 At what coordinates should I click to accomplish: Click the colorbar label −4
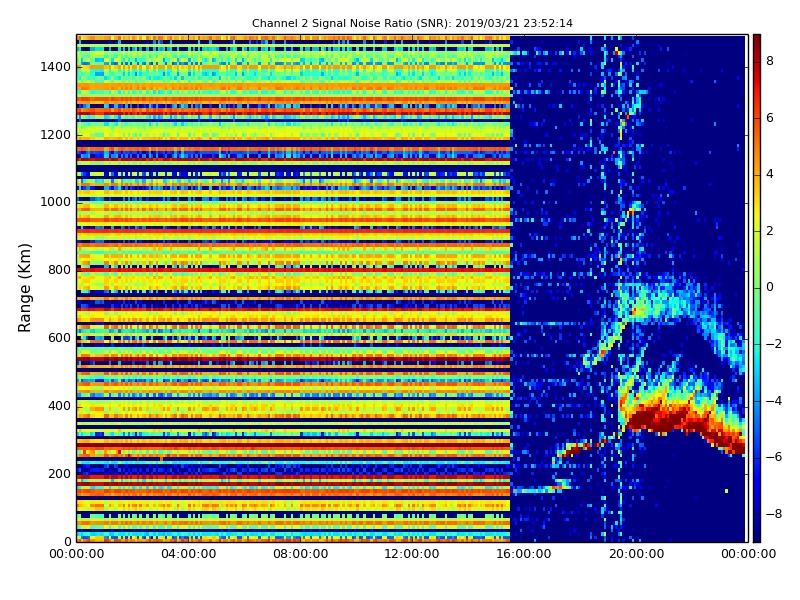click(x=773, y=401)
